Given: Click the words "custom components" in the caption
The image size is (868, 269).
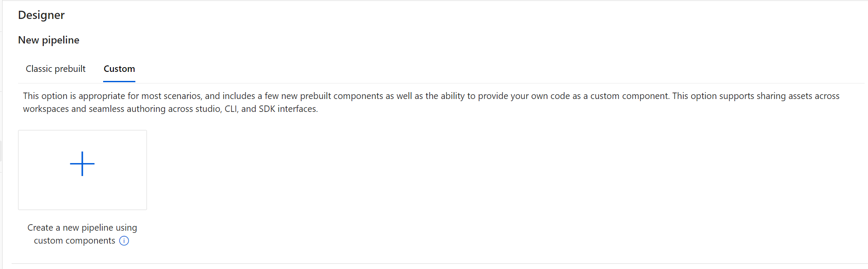Looking at the screenshot, I should [x=74, y=241].
